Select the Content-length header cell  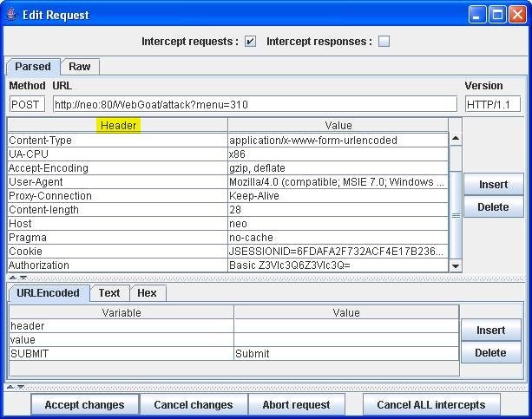point(117,210)
